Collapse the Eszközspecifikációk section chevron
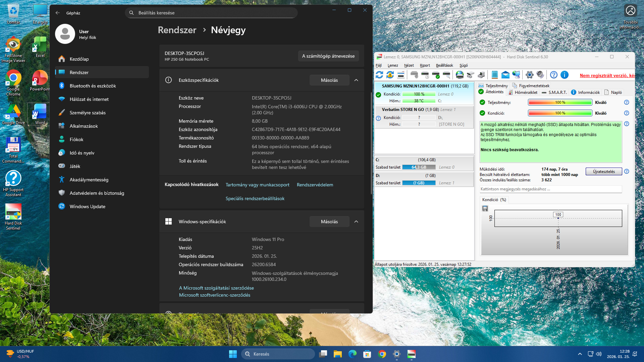Viewport: 644px width, 362px height. tap(356, 80)
